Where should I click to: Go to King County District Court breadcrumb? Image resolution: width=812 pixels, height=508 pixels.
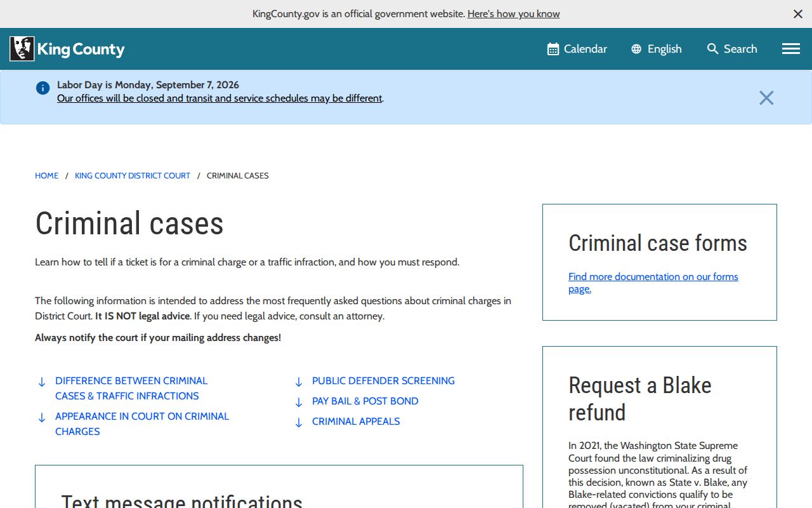[133, 176]
